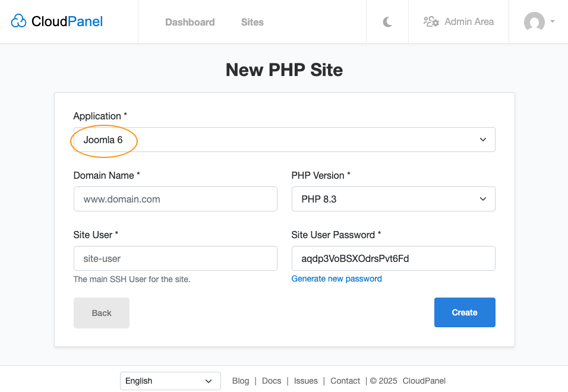Open the English language selector
This screenshot has height=392, width=568.
pos(170,381)
